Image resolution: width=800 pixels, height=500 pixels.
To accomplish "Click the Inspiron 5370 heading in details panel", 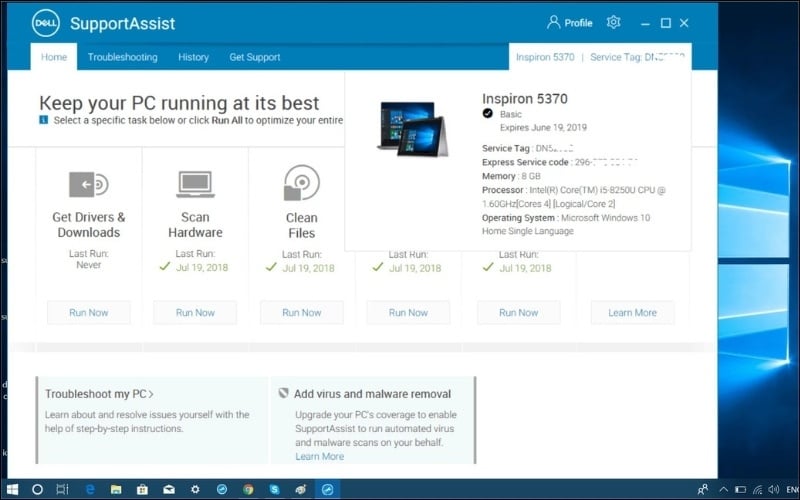I will point(524,98).
